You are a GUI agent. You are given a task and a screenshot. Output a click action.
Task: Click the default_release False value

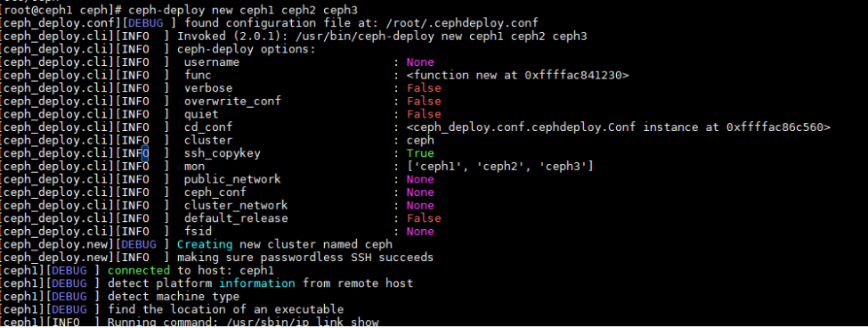[424, 218]
